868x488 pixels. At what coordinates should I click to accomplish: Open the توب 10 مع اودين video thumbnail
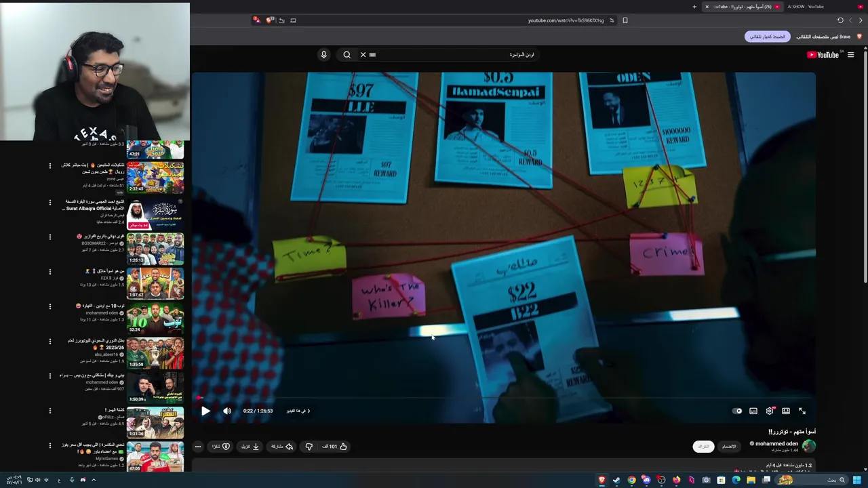(155, 318)
